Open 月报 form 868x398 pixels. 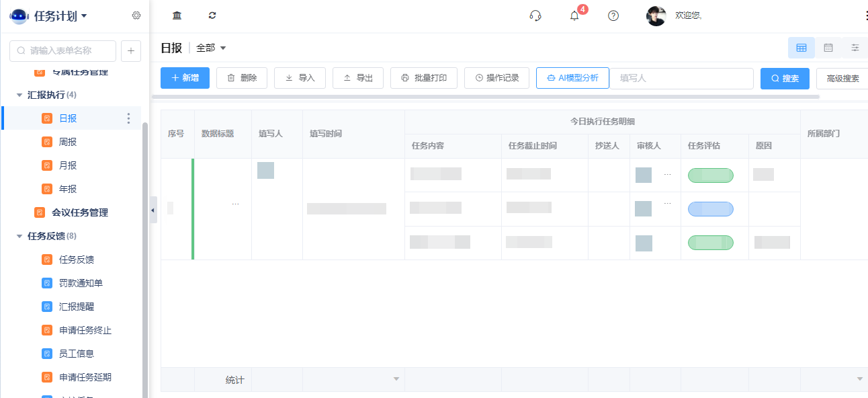pos(68,165)
